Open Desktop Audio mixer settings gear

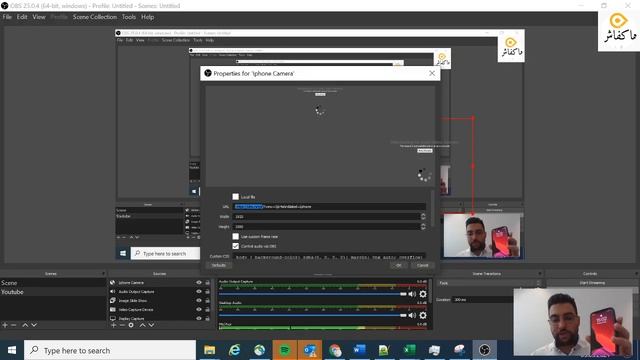423,315
